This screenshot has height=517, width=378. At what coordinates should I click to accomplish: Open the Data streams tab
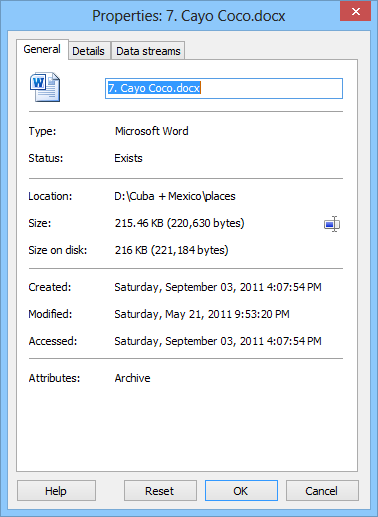click(148, 51)
